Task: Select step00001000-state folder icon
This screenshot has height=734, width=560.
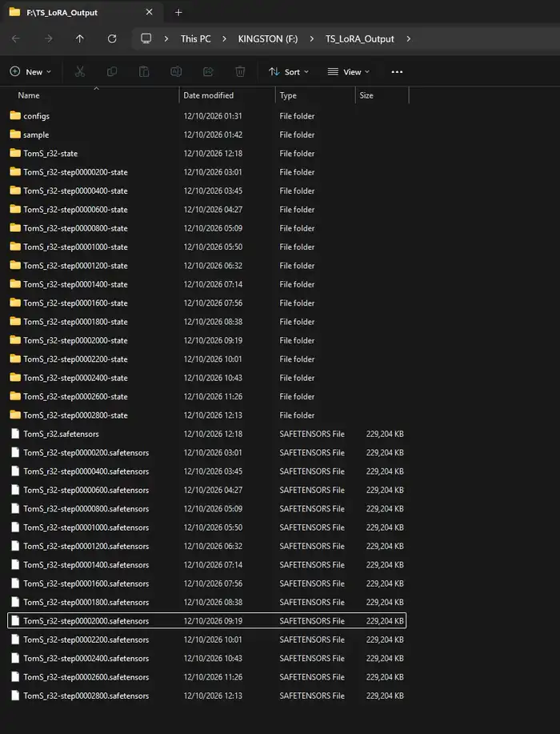Action: (x=15, y=247)
